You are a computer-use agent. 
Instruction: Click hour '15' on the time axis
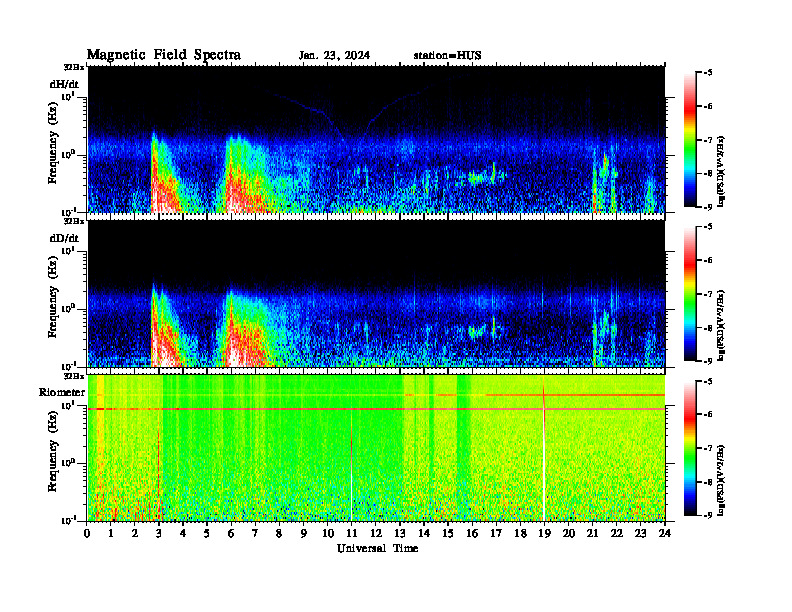coord(449,533)
